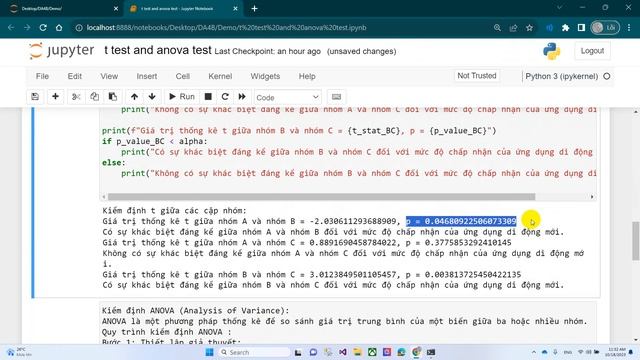The image size is (640, 360).
Task: Click the Python logo icon
Action: [551, 51]
